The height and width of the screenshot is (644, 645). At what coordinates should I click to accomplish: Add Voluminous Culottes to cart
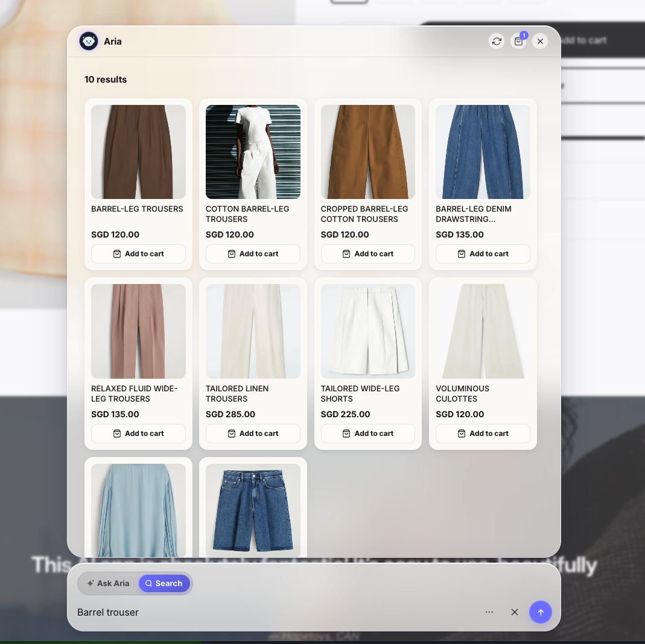[483, 433]
